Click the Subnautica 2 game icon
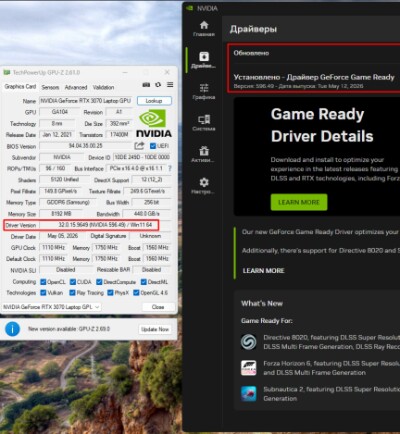The width and height of the screenshot is (400, 434). 249,394
